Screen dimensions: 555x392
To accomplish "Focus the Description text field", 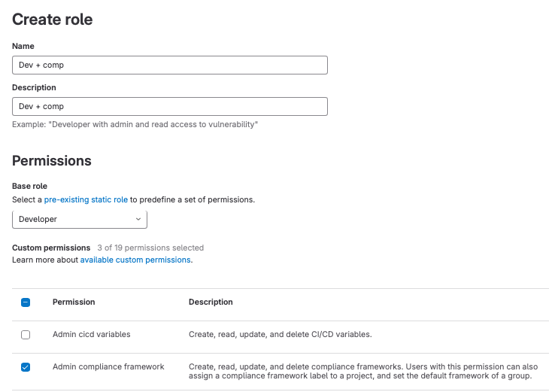I will point(170,107).
